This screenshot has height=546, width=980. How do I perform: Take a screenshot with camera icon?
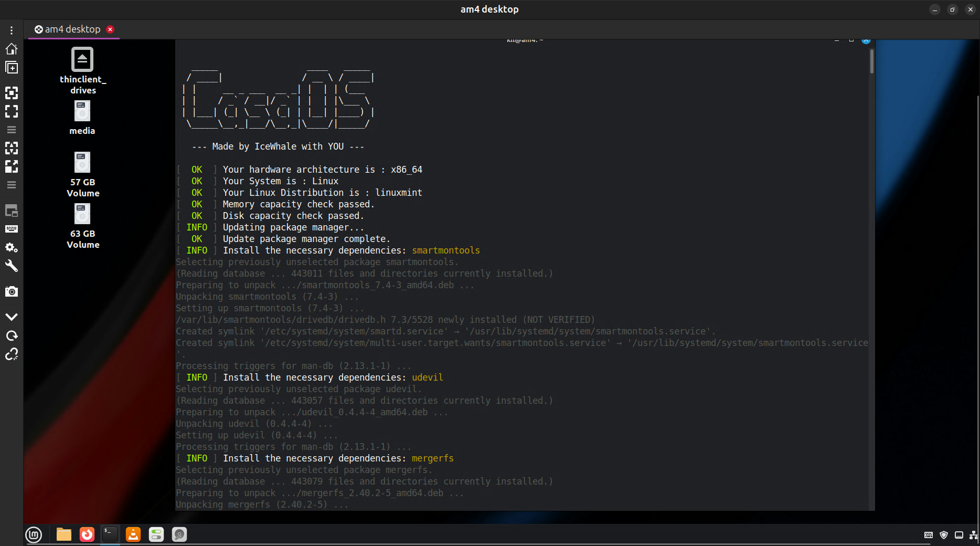coord(12,291)
